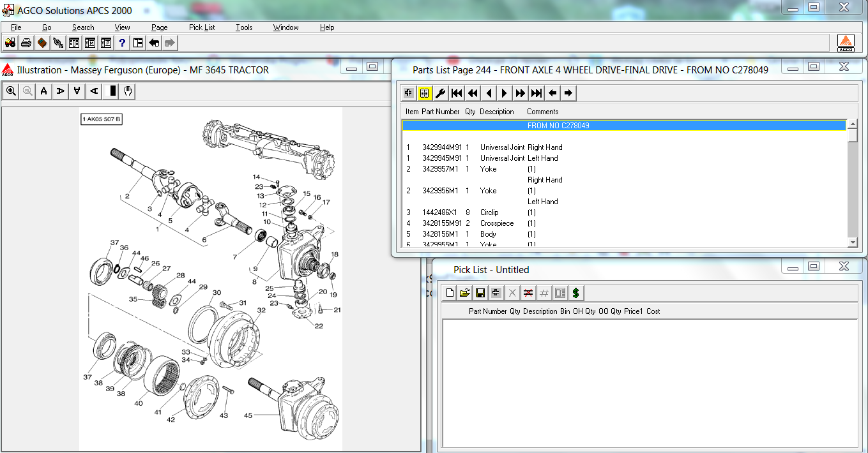
Task: Click the toolbar window icon marked M
Action: [x=90, y=43]
